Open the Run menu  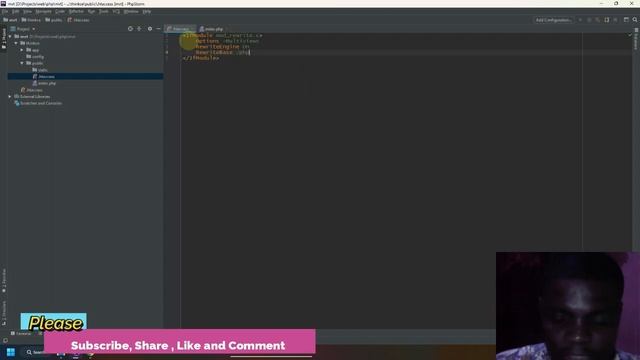click(91, 11)
